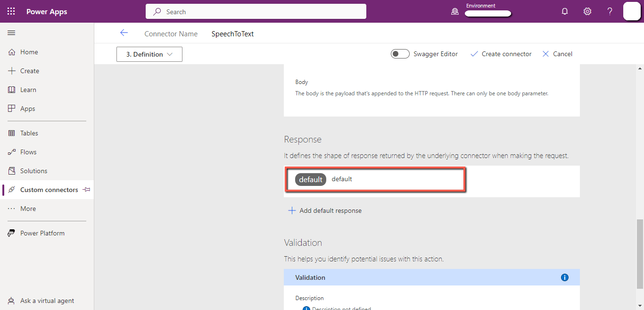Click the Solutions icon in sidebar

point(12,171)
